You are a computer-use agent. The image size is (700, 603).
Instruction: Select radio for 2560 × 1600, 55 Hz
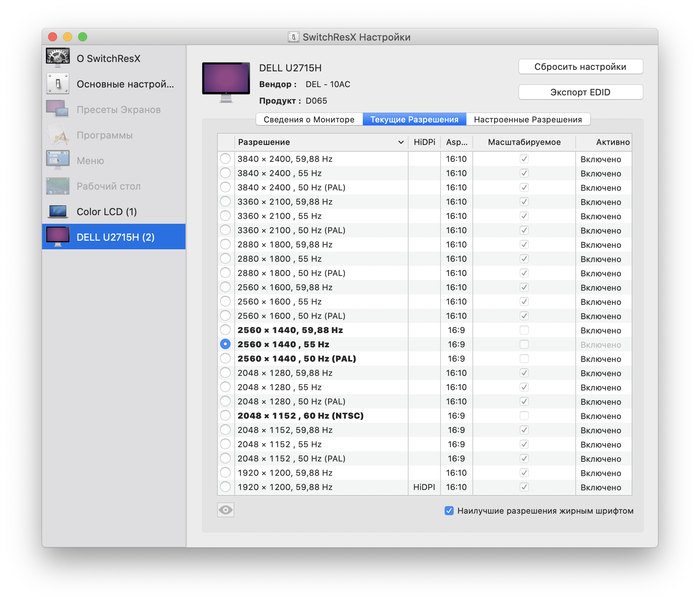[x=225, y=301]
